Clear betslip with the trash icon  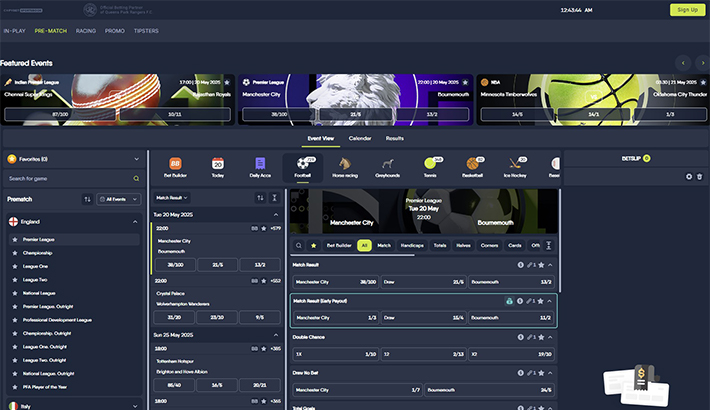coord(700,177)
